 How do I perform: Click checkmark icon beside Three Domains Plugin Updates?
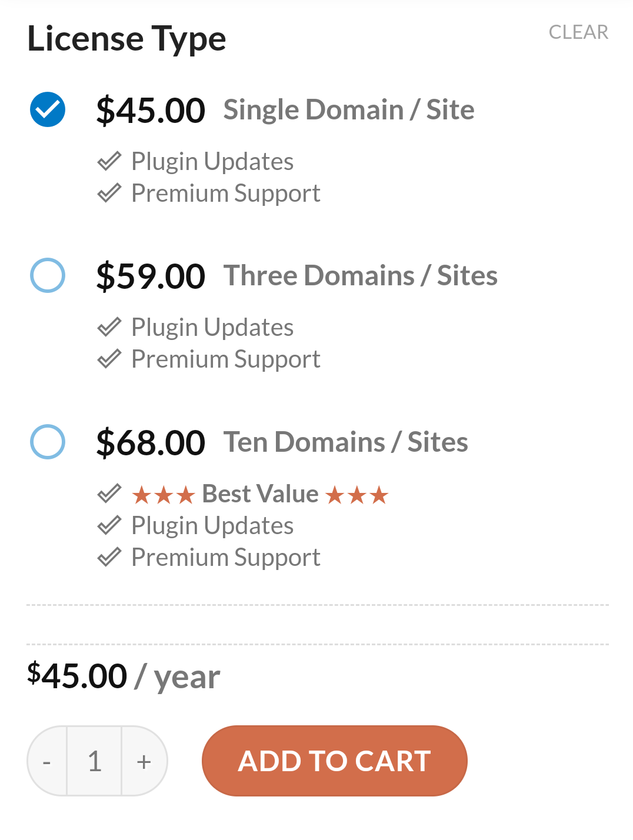109,327
